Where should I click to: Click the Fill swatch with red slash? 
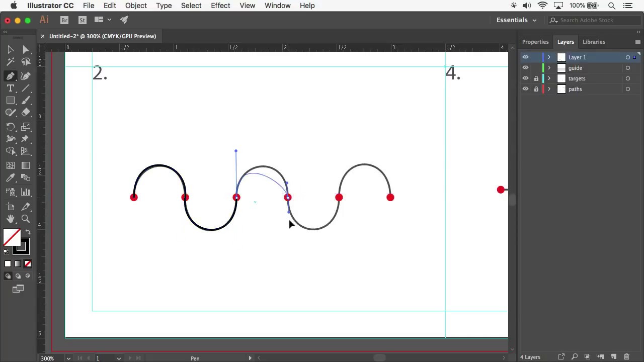[12, 237]
